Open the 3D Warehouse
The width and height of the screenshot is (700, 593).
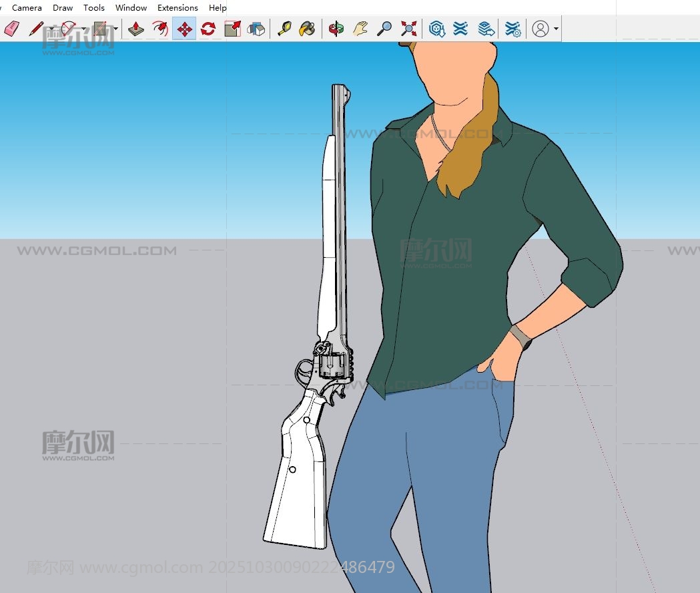click(x=437, y=29)
